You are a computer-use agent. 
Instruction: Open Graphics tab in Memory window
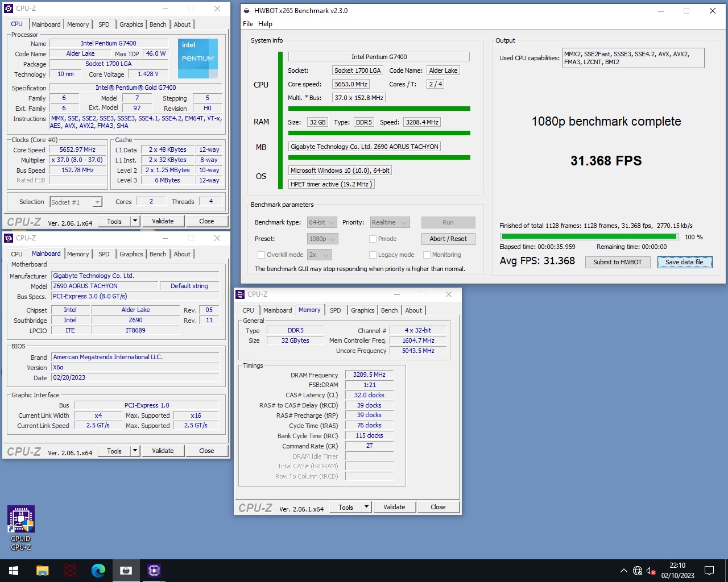coord(363,310)
